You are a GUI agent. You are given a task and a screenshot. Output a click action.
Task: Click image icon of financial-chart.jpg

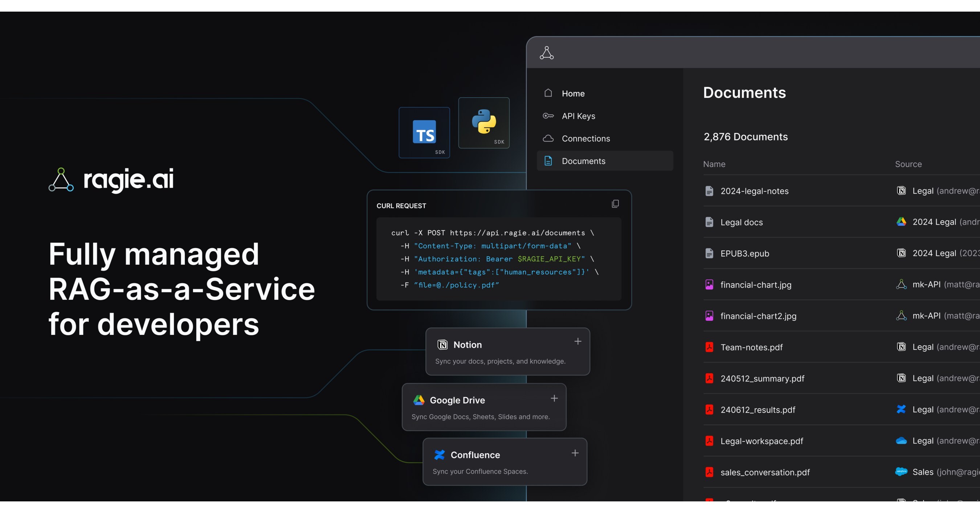point(709,284)
